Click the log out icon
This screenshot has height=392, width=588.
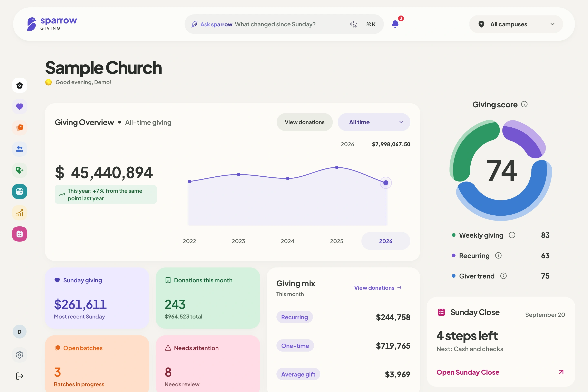(20, 376)
